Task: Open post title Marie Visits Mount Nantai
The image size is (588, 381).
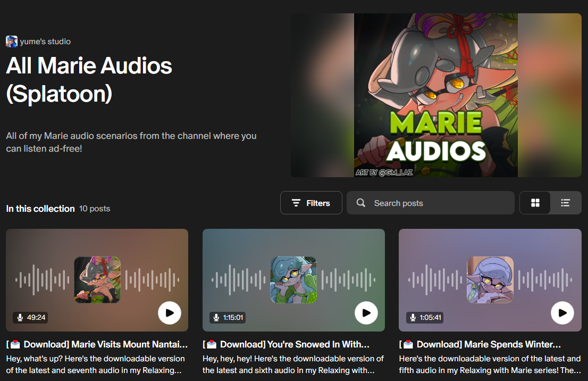Action: tap(97, 344)
